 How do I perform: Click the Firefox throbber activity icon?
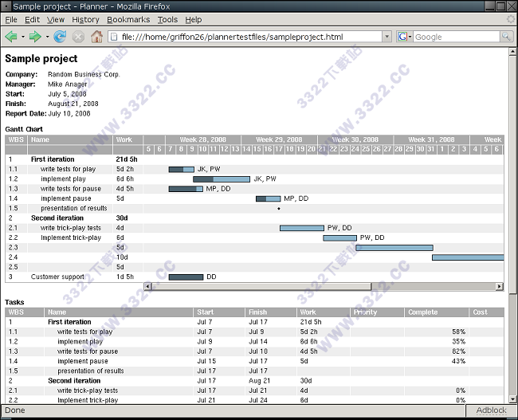click(510, 19)
